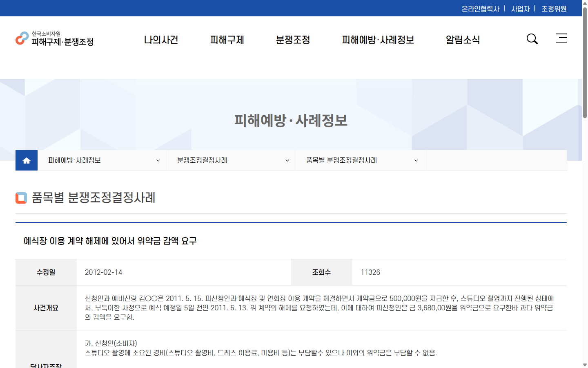This screenshot has width=588, height=368.
Task: Open the 피해예방·사례정보 navigation menu
Action: pos(378,40)
